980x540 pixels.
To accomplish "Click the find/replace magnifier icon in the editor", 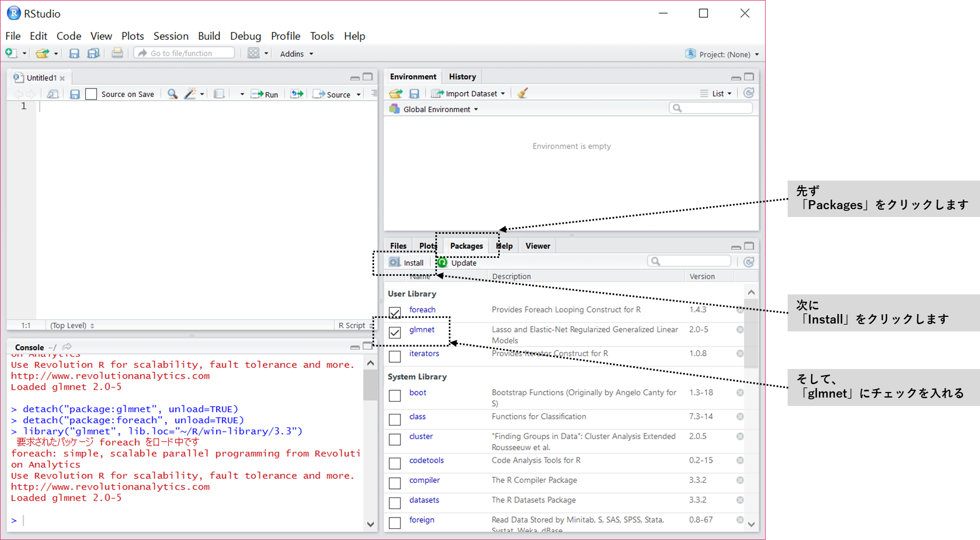I will (x=172, y=94).
